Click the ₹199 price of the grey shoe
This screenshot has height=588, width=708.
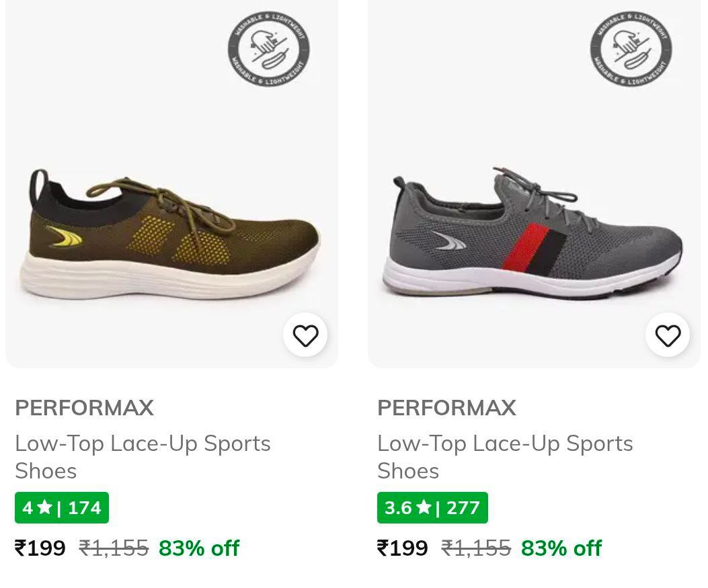402,548
